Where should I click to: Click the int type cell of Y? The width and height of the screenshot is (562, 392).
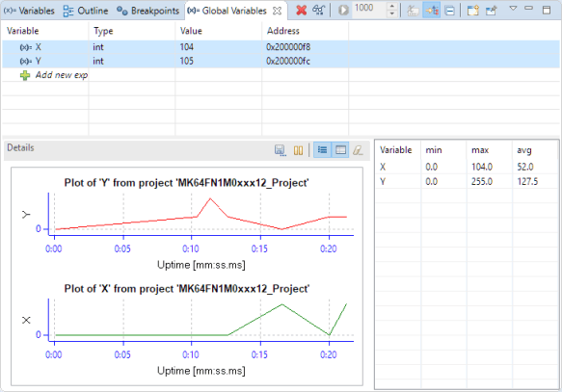(x=98, y=61)
